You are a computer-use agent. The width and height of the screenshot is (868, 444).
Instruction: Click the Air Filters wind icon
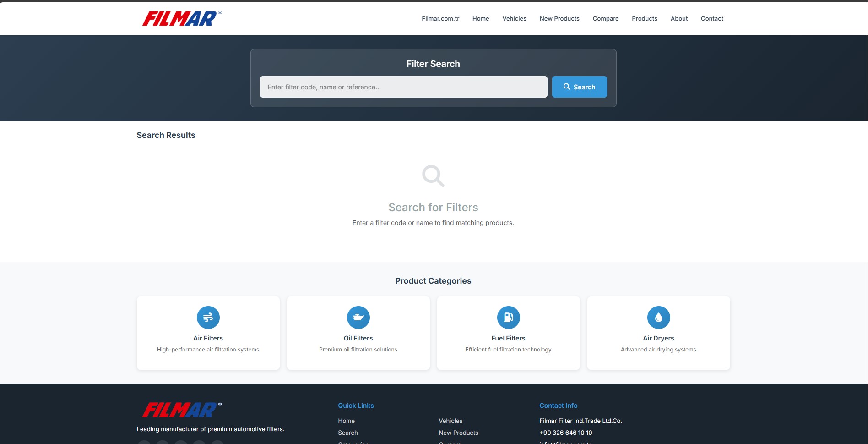(208, 317)
